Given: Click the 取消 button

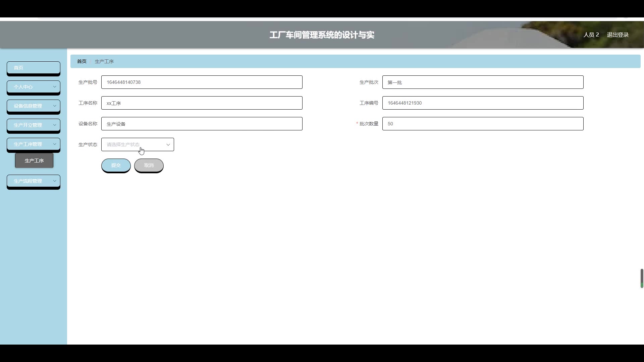Looking at the screenshot, I should pos(149,165).
